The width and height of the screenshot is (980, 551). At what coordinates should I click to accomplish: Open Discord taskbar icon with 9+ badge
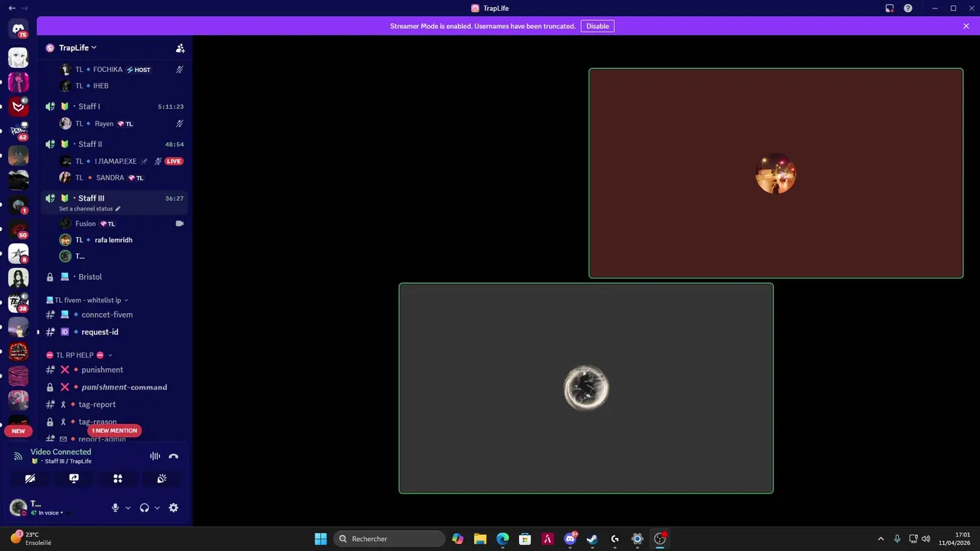(x=570, y=539)
